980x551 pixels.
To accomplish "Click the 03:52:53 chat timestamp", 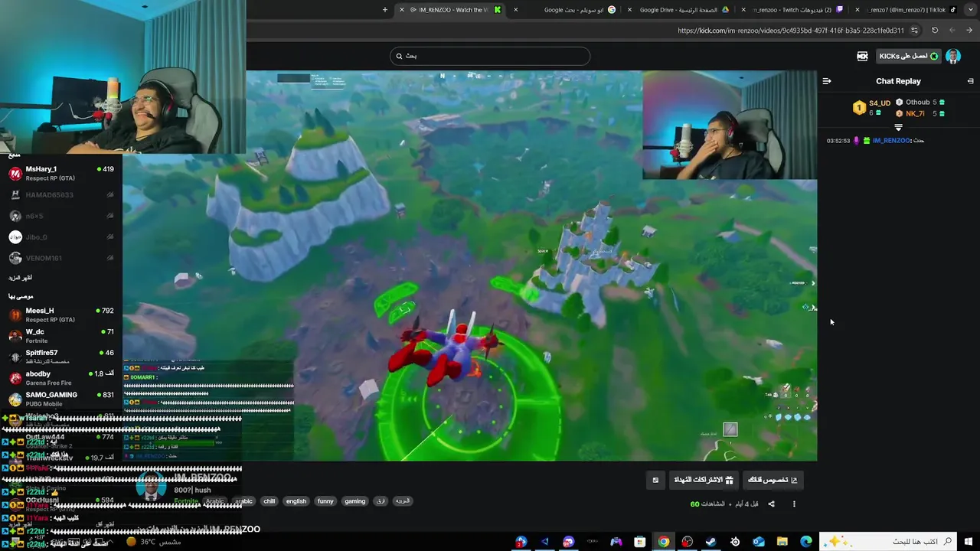I will [838, 141].
